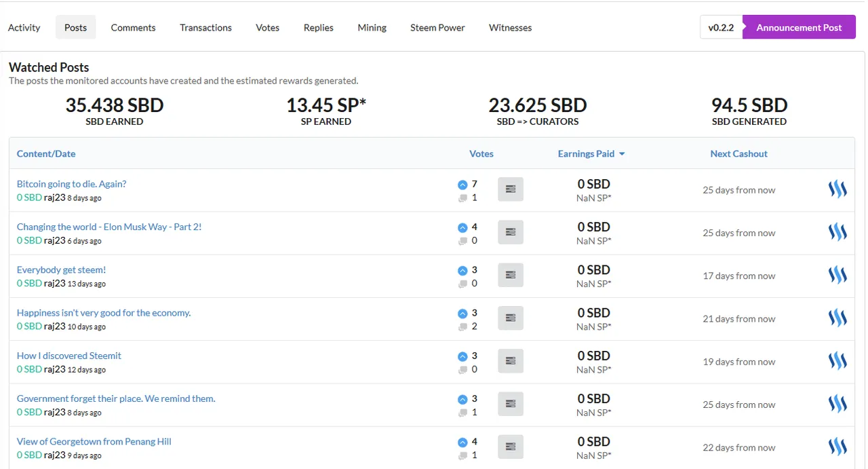This screenshot has height=469, width=868.
Task: Click the v0.2.2 version label
Action: pos(721,27)
